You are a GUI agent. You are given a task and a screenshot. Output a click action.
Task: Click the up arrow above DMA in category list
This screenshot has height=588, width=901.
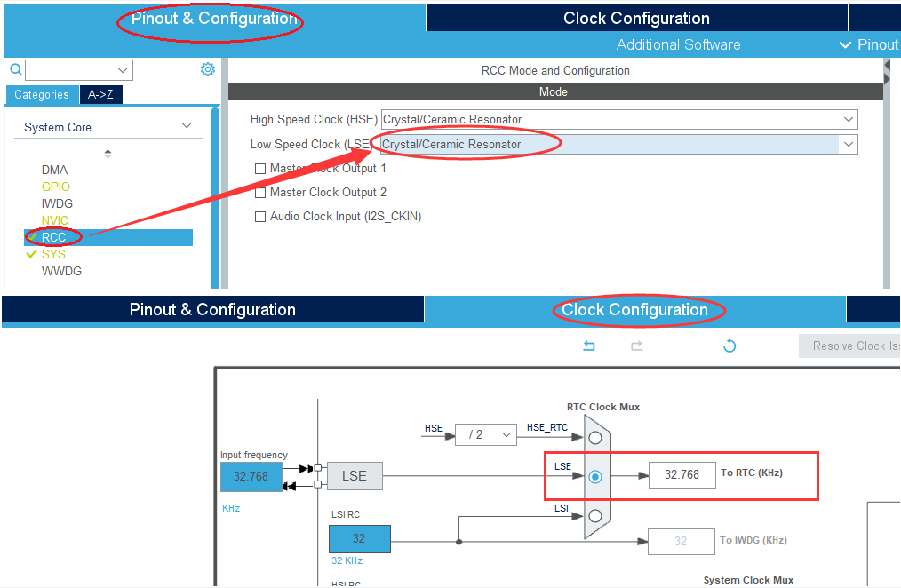[x=107, y=153]
